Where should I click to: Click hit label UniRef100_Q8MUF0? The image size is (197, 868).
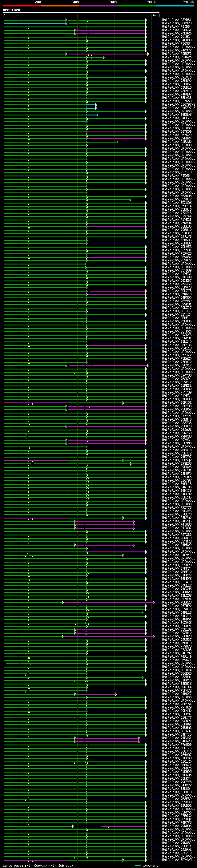(x=176, y=474)
